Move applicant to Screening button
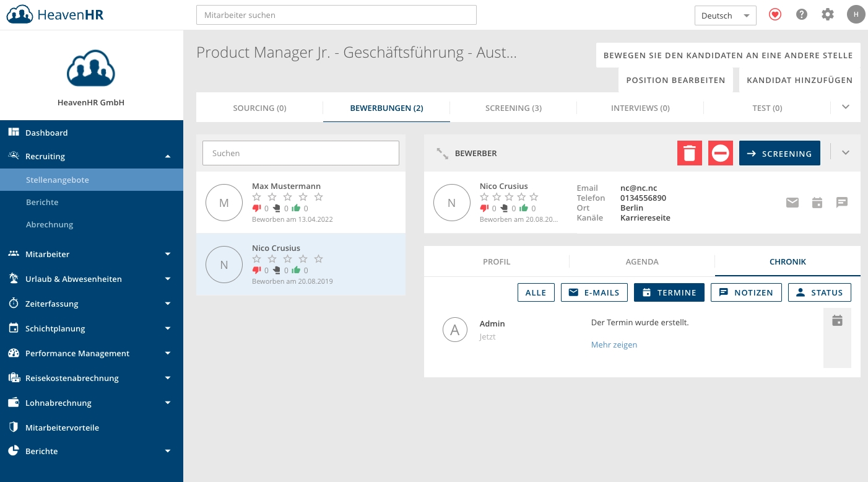The image size is (868, 482). click(x=779, y=154)
